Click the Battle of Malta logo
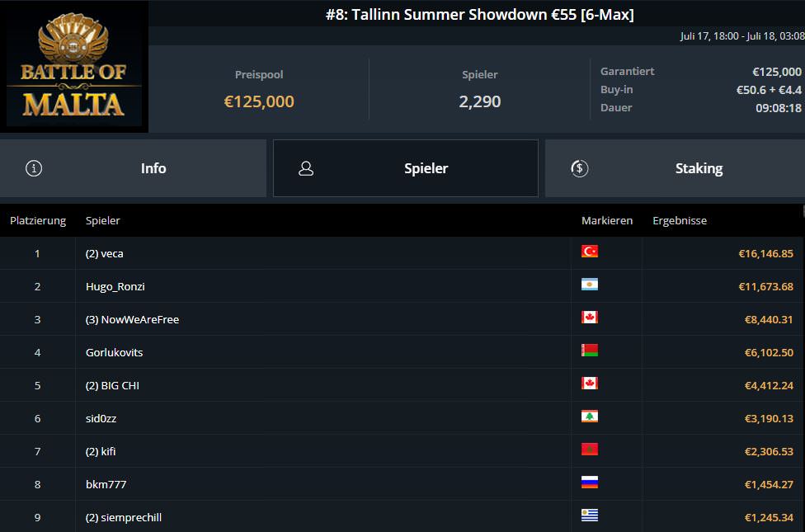 click(74, 66)
